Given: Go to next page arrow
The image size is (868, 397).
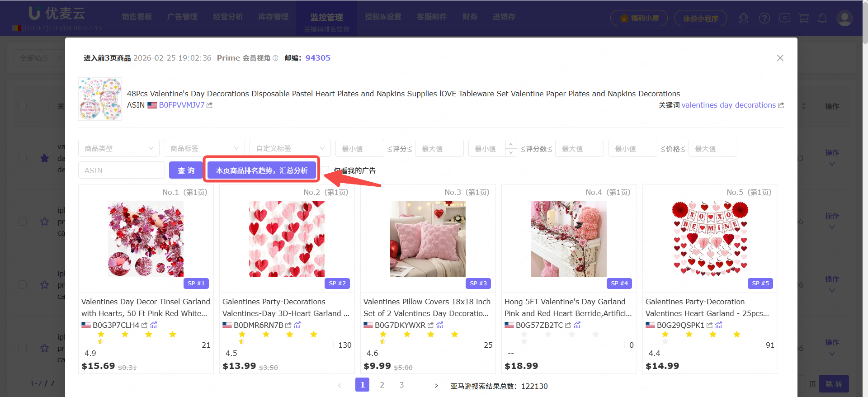Looking at the screenshot, I should [x=436, y=386].
